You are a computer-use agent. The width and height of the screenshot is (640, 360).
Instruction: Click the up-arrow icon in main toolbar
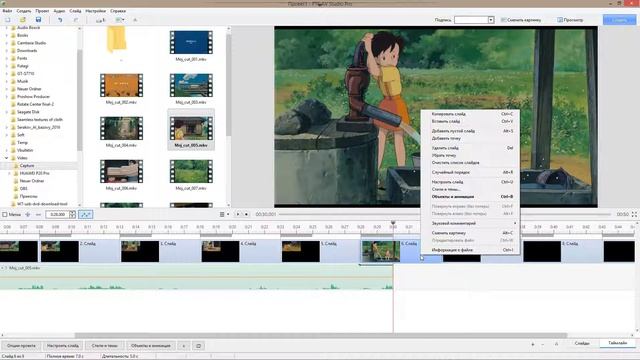pos(135,20)
